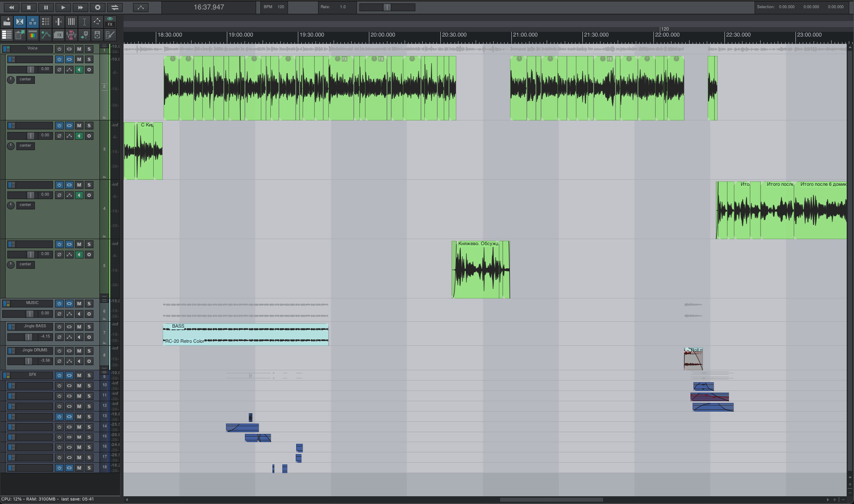This screenshot has height=504, width=854.
Task: Skip to project end in transport
Action: point(80,7)
